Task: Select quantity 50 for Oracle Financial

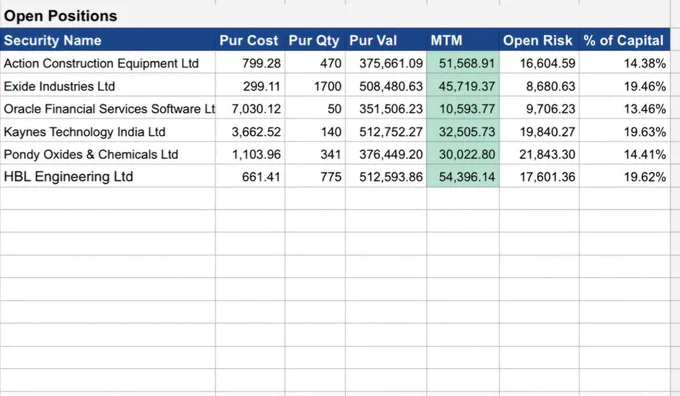Action: click(315, 108)
